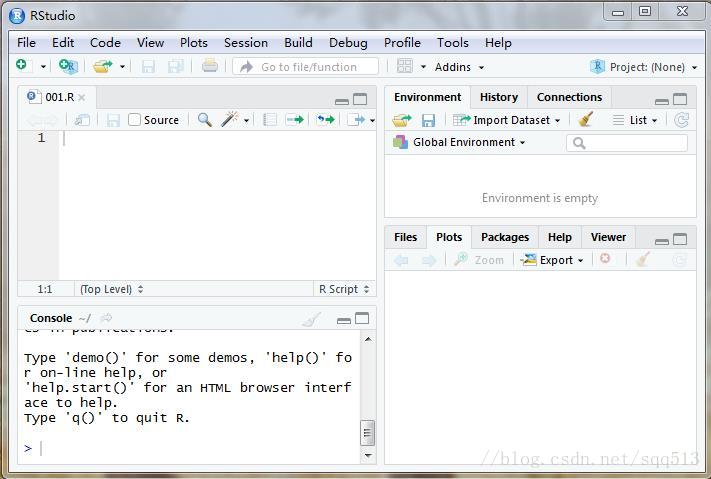This screenshot has height=479, width=711.
Task: Switch to the Packages tab
Action: pos(505,237)
